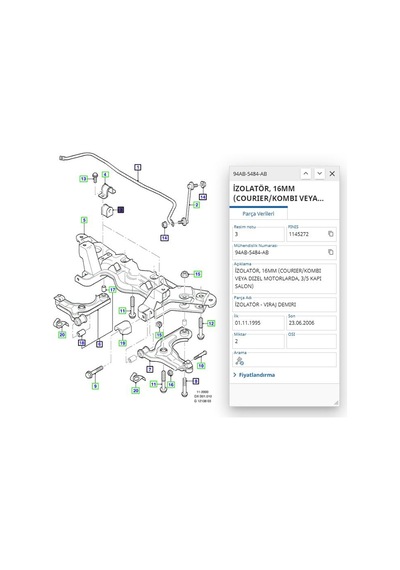The image size is (400, 570).
Task: Copy the engineering number 94AB-5484-AB
Action: (x=331, y=252)
